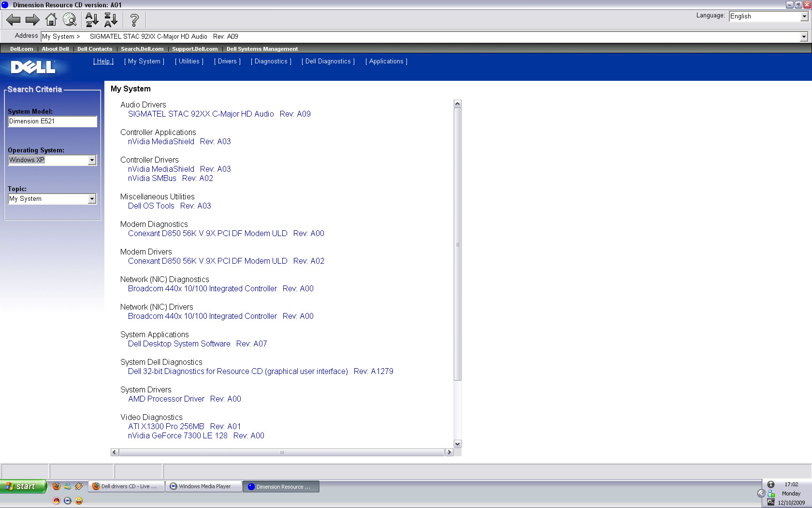812x508 pixels.
Task: Switch to Windows Media Player taskbar button
Action: 203,486
